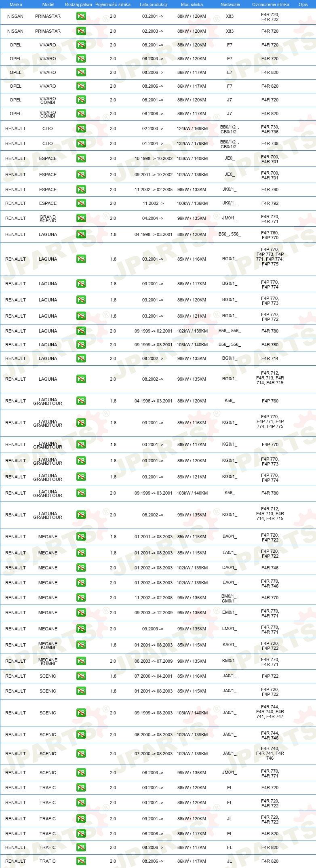Click fuel icon in Nissan Primastar 02.2003 row

[81, 31]
